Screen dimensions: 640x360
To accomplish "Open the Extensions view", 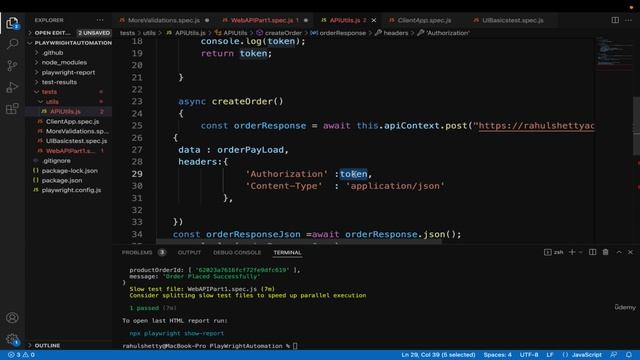I will coord(12,109).
